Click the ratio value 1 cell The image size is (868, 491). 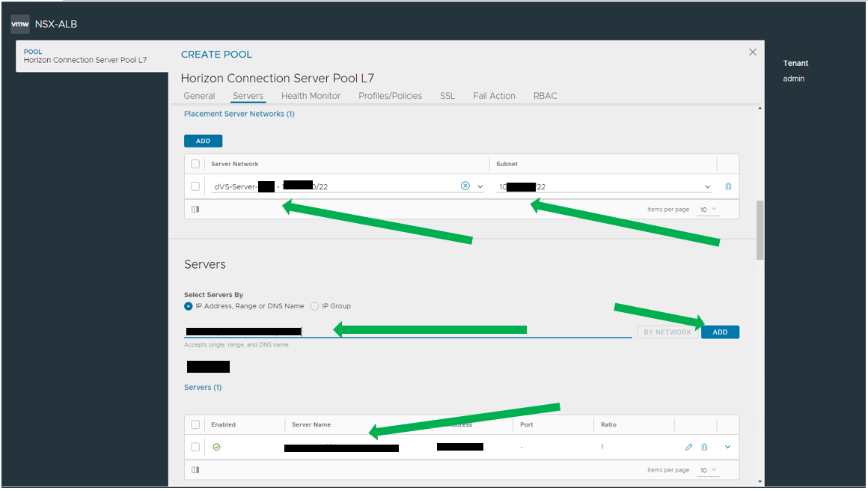(602, 447)
